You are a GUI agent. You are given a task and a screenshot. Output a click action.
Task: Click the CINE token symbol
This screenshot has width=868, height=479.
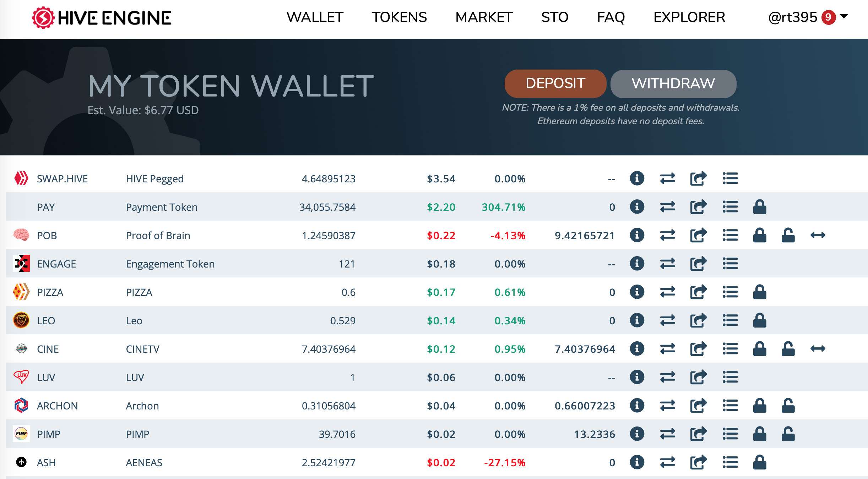[x=48, y=349]
